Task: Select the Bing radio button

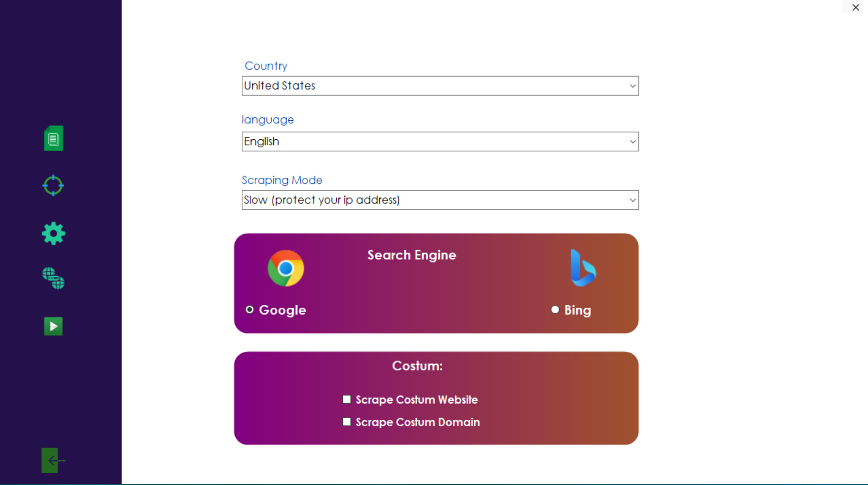Action: point(555,309)
